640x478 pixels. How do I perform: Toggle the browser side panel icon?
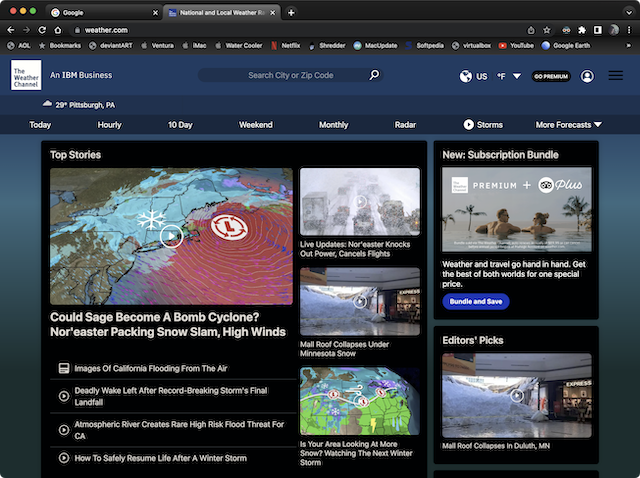[598, 30]
